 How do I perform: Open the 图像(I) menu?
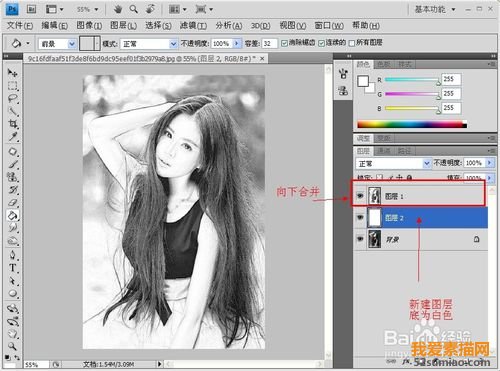(x=89, y=25)
